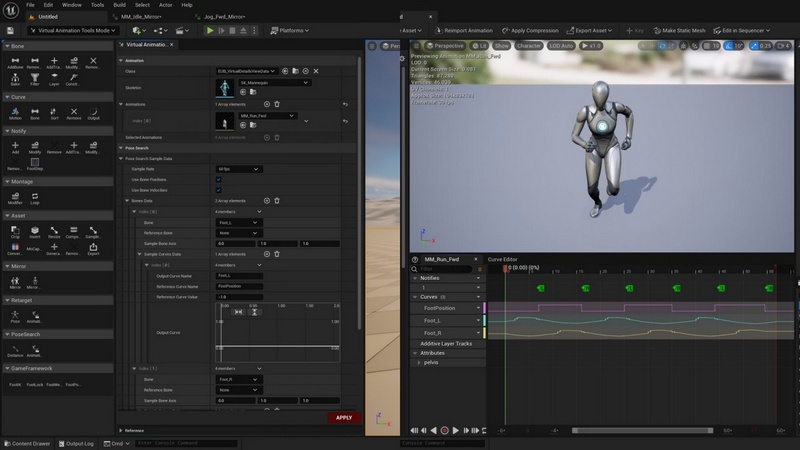Click the Export icon in the Asset section
The image size is (800, 450).
pyautogui.click(x=93, y=247)
